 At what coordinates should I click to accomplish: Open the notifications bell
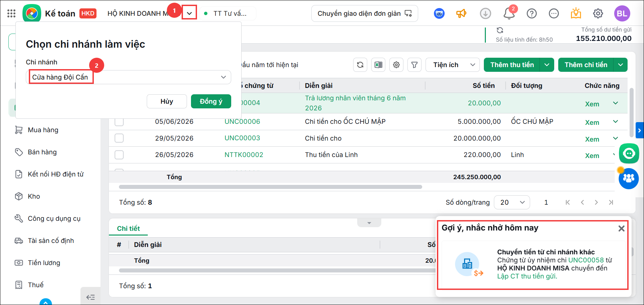point(509,13)
